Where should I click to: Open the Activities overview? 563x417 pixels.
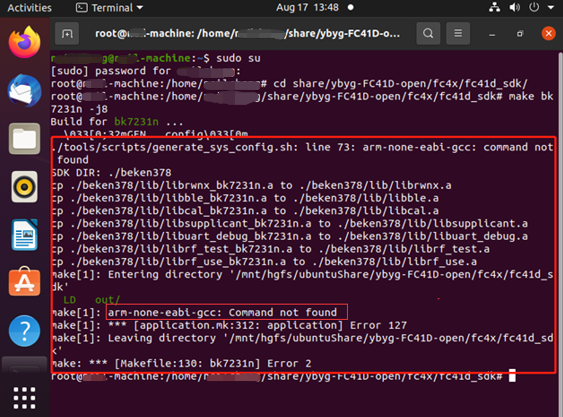[29, 8]
